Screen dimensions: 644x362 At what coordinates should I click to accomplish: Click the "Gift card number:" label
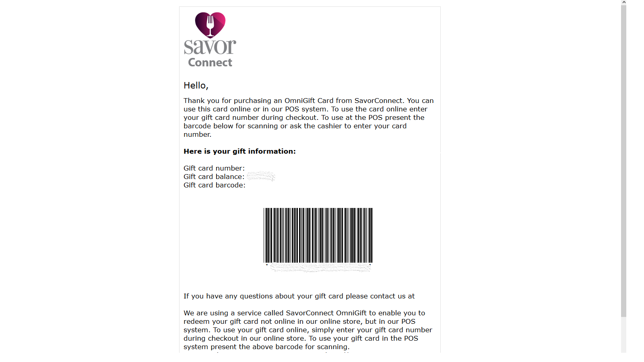click(x=214, y=168)
